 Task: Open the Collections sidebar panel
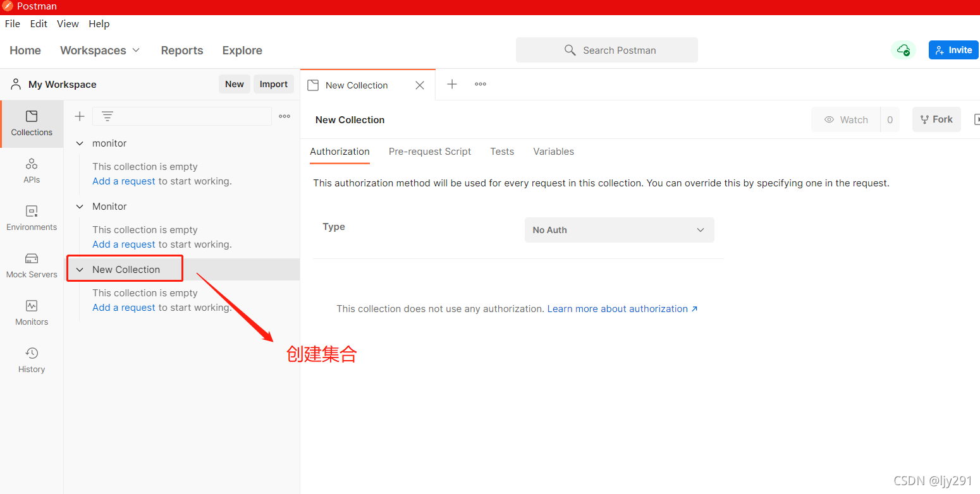point(32,124)
